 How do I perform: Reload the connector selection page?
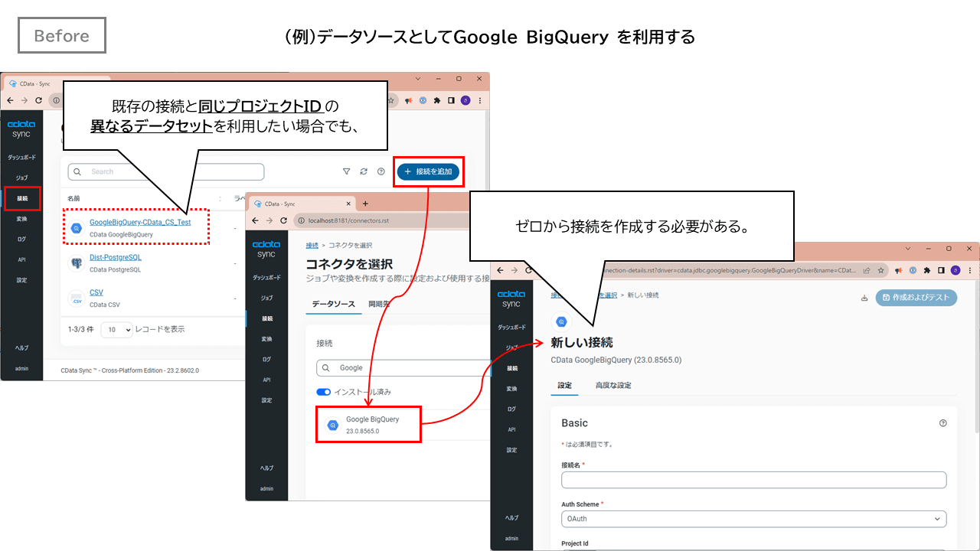(283, 220)
